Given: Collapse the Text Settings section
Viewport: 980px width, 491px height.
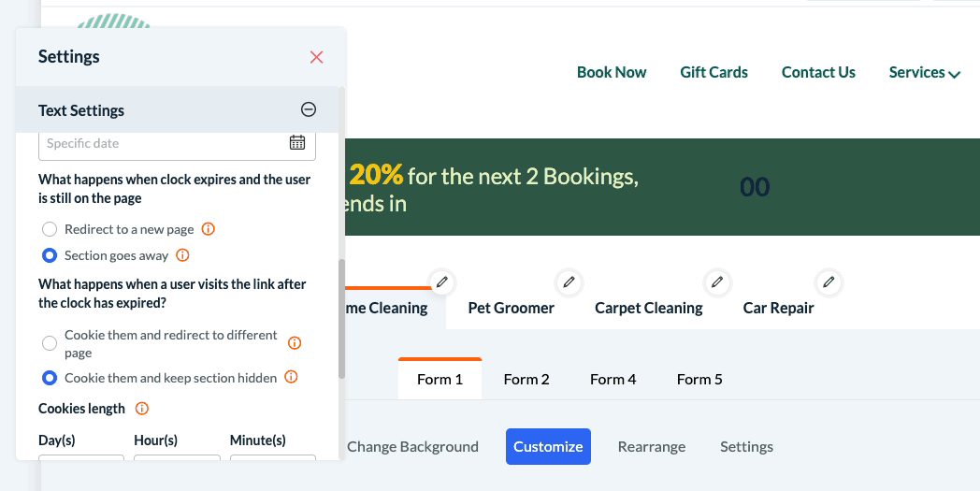Looking at the screenshot, I should point(309,110).
